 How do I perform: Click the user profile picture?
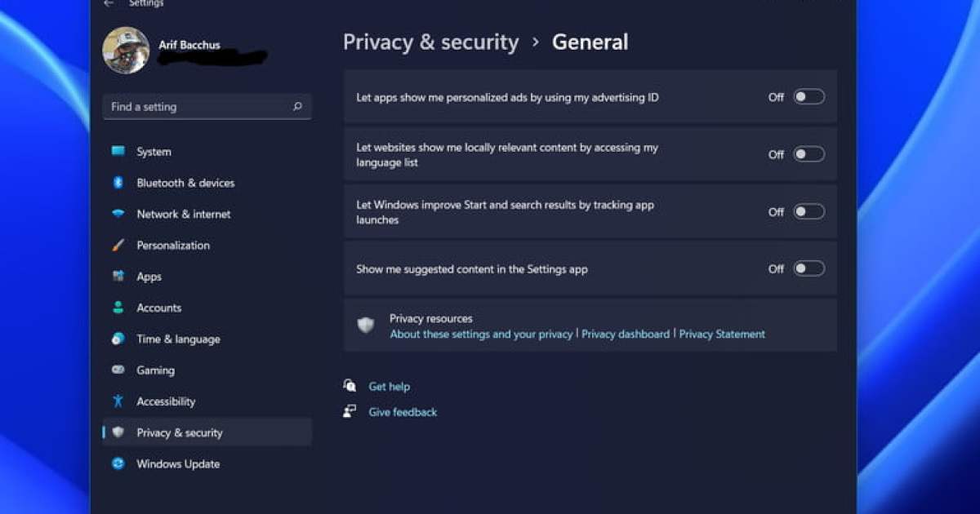pyautogui.click(x=126, y=50)
